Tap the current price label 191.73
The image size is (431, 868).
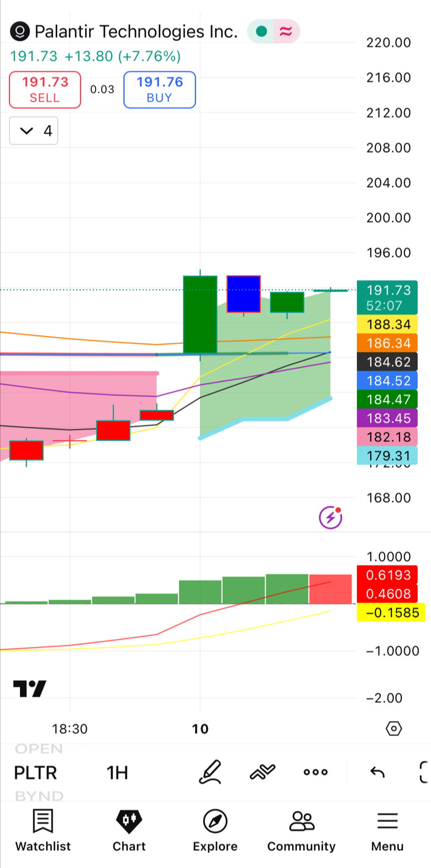[387, 297]
